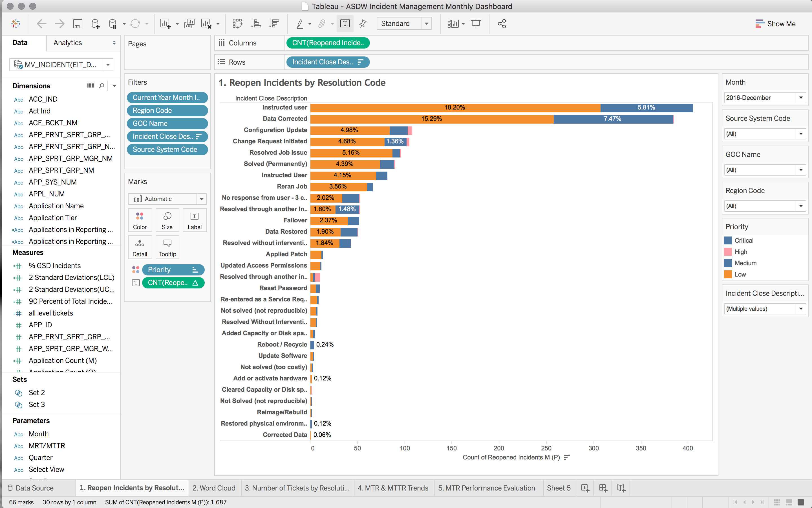This screenshot has height=508, width=812.
Task: Switch to 5. MTR Performance Evaluation tab
Action: 487,488
